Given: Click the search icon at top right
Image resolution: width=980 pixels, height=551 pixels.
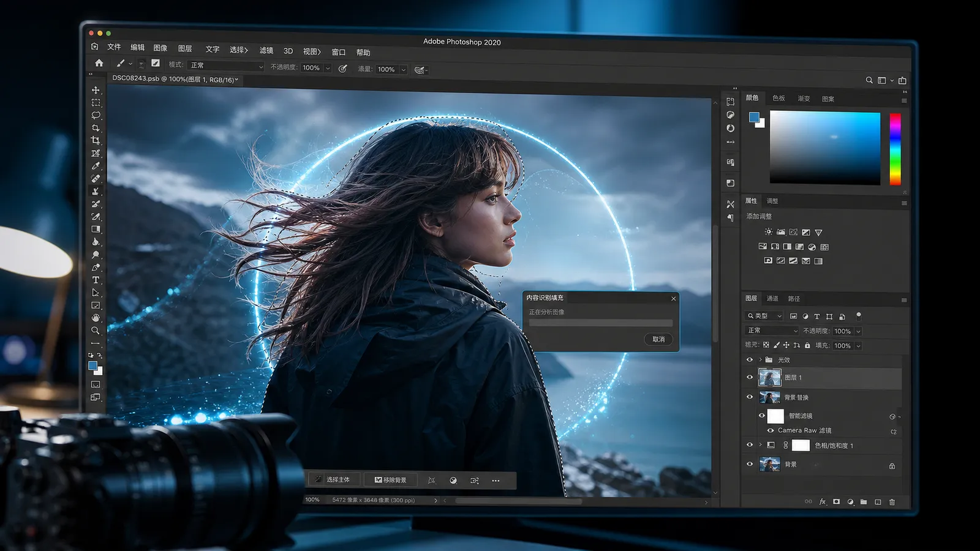Looking at the screenshot, I should click(x=869, y=80).
